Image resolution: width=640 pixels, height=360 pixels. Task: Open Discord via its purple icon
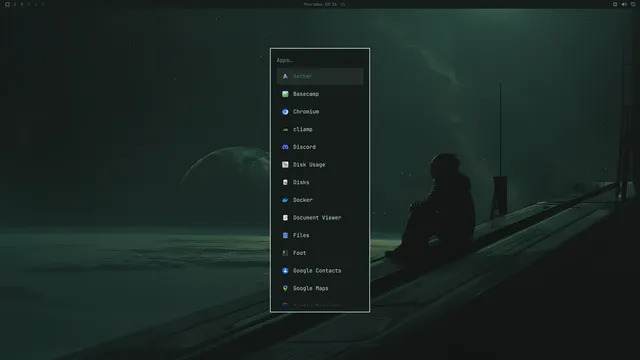point(285,147)
